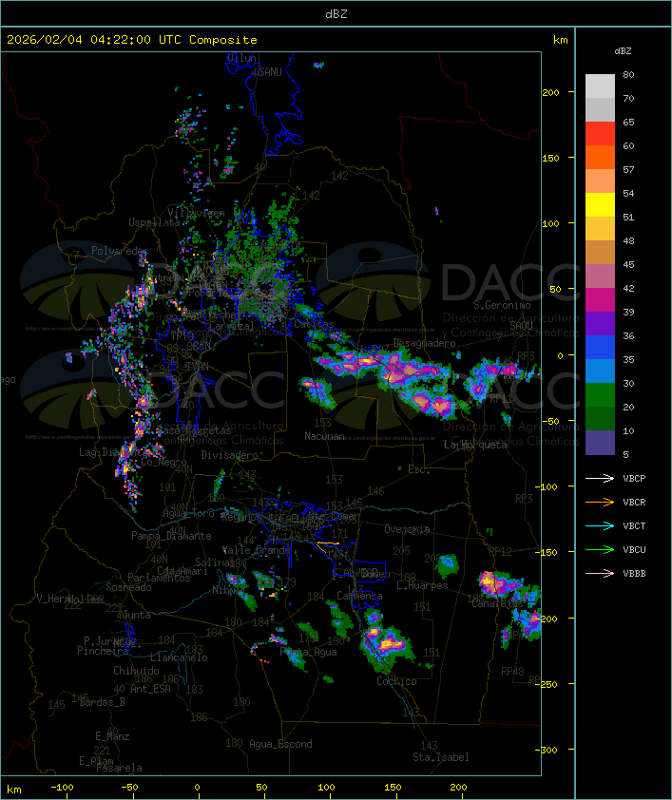Click the Llancanelo place label
This screenshot has width=672, height=800.
coord(179,657)
